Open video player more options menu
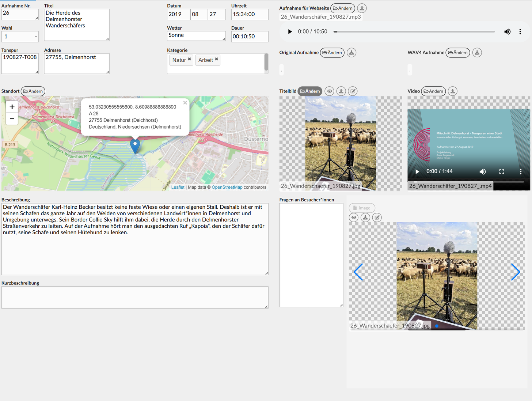The image size is (532, 401). pos(520,171)
